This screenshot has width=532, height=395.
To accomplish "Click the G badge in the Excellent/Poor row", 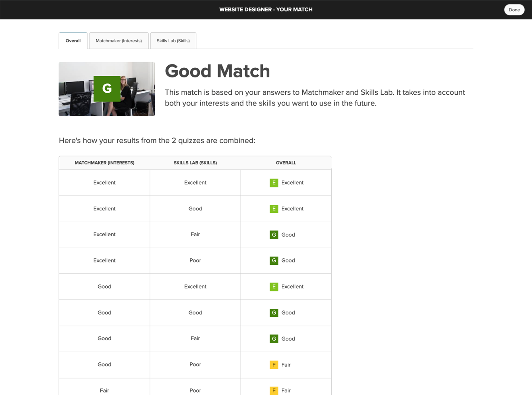I will click(274, 260).
